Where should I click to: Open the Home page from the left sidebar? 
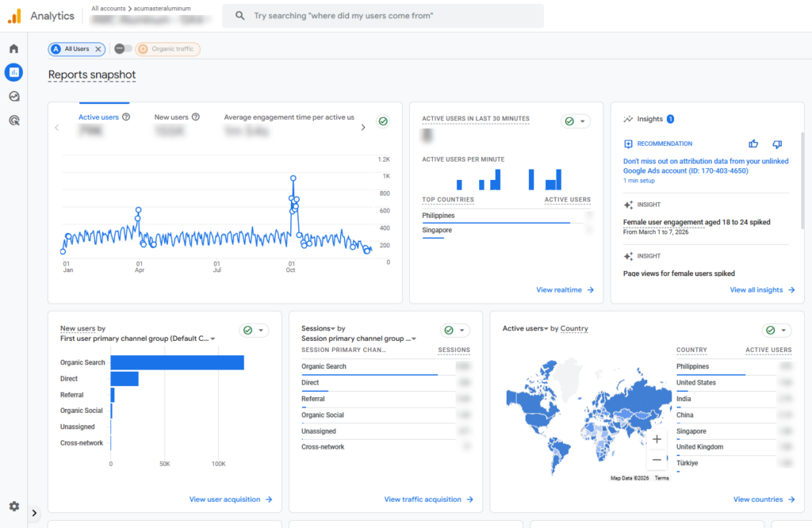coord(13,48)
